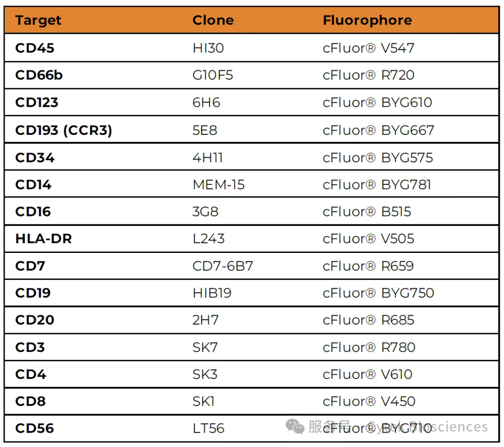Click the cFluor B515 fluorophore cell
Screen dimensions: 504x447
[367, 212]
